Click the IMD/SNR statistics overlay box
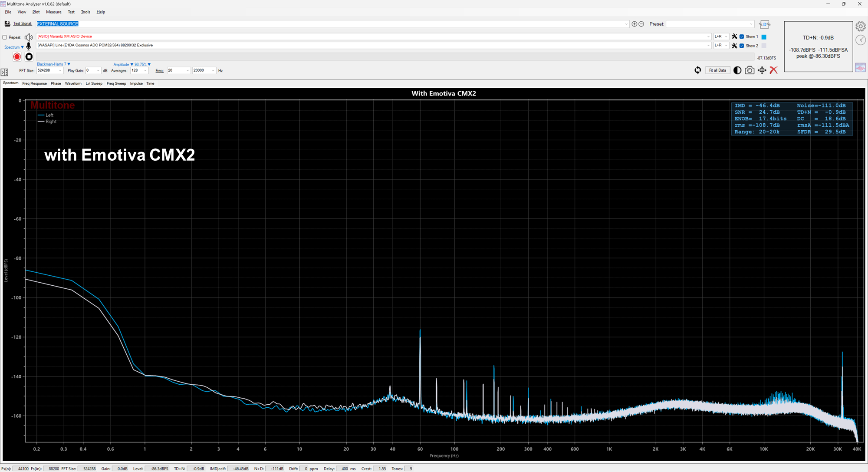This screenshot has width=868, height=472. pos(792,119)
